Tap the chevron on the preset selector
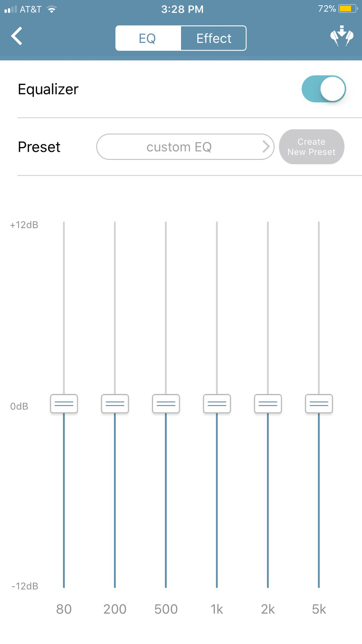The width and height of the screenshot is (362, 644). pyautogui.click(x=266, y=147)
